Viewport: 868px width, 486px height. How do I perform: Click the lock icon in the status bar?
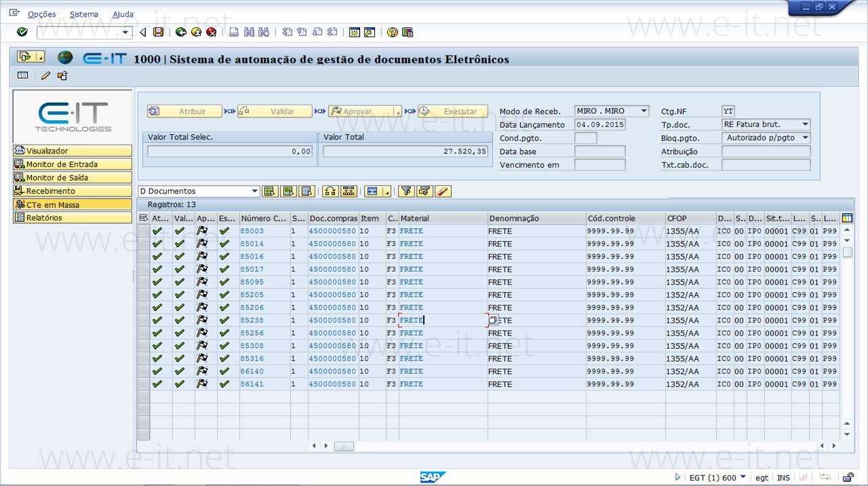click(x=847, y=477)
